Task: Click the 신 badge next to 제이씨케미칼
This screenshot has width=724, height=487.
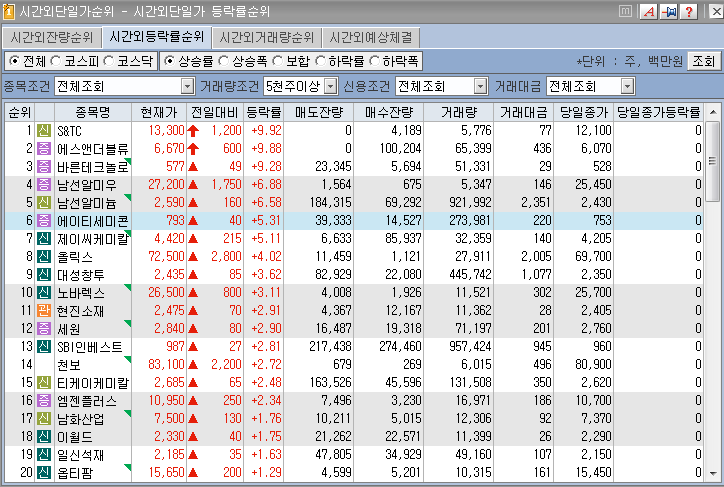Action: click(44, 239)
